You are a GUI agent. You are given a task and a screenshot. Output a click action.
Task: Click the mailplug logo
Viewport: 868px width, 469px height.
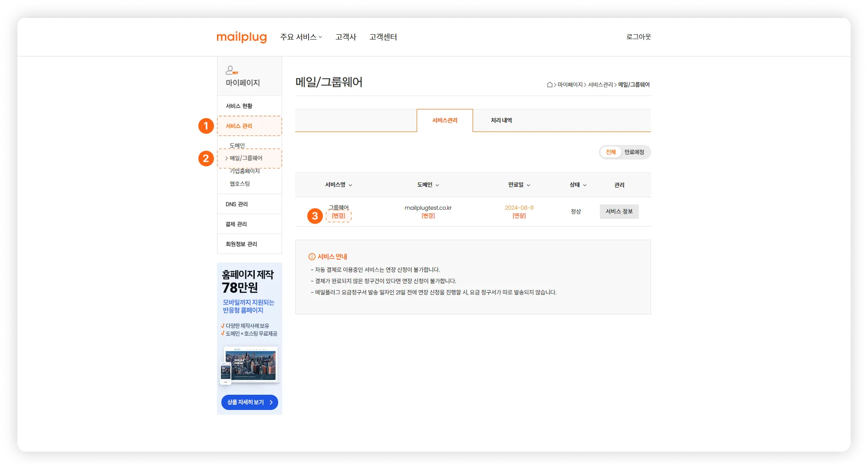coord(241,37)
